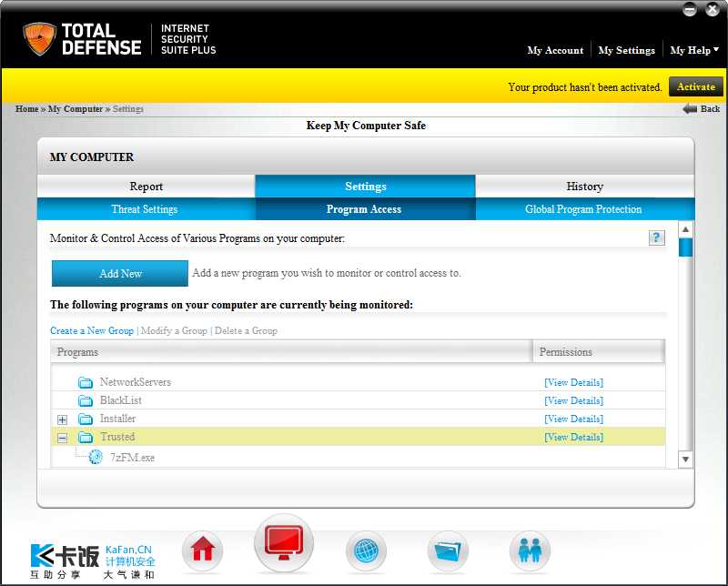Select the Program Access sub-tab
The width and height of the screenshot is (728, 586).
click(364, 209)
